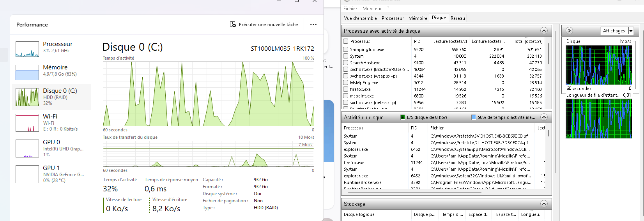Switch to the Processeur tab in Resource Monitor
The image size is (644, 221).
[393, 18]
